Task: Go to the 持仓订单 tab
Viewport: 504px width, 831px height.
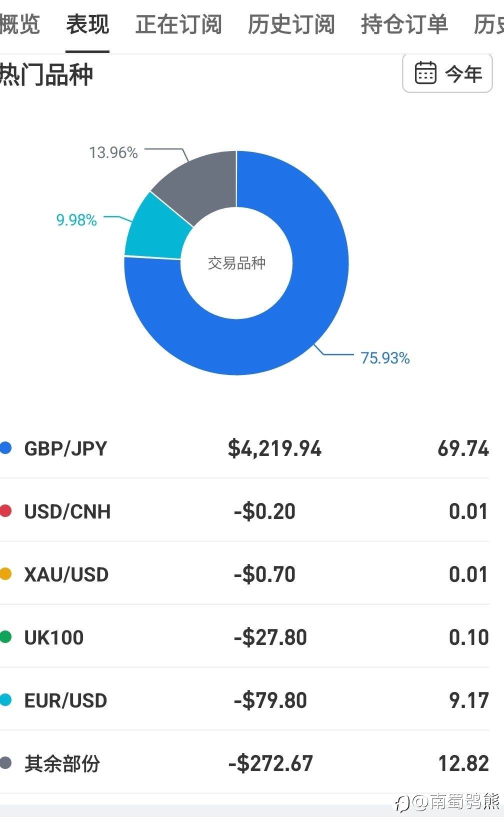Action: (x=404, y=24)
